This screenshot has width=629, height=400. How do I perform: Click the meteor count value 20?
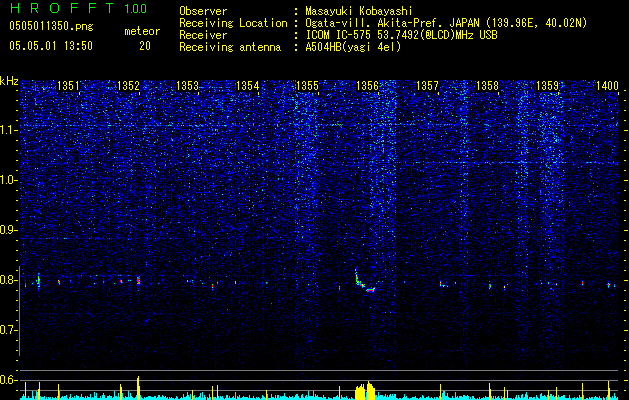tap(145, 46)
